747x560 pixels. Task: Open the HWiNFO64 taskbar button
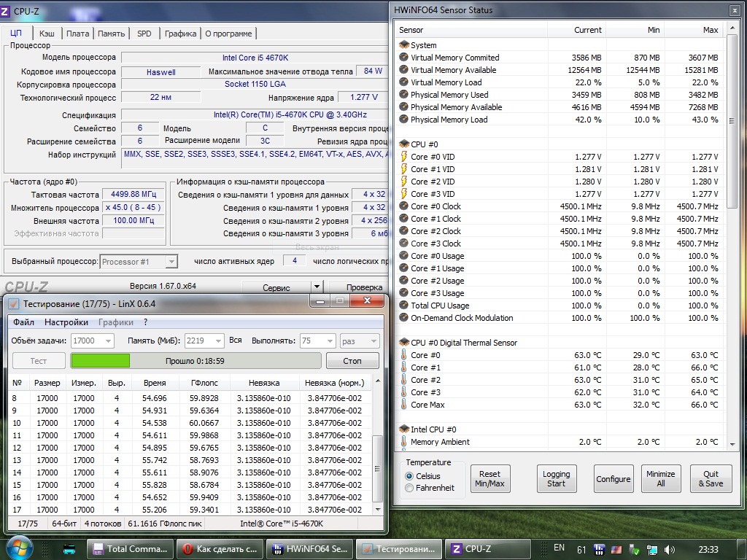point(309,549)
